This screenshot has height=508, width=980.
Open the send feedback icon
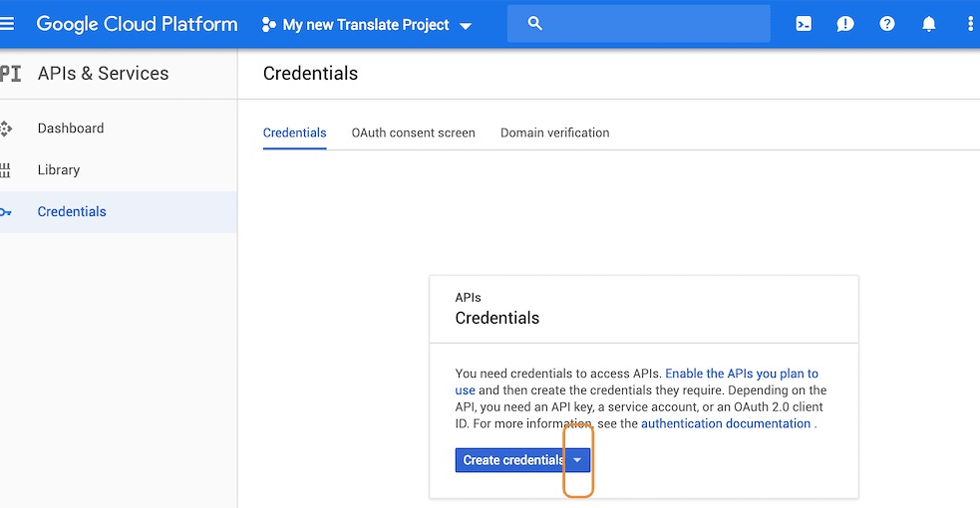[x=845, y=24]
